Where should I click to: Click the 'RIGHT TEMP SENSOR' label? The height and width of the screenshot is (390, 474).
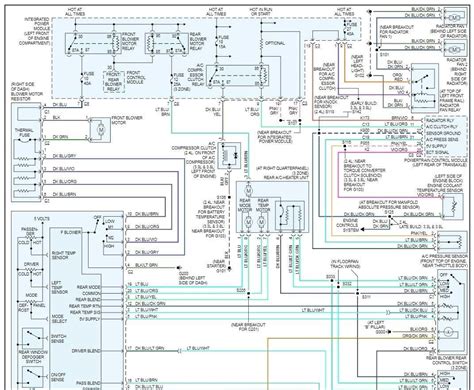(64, 255)
